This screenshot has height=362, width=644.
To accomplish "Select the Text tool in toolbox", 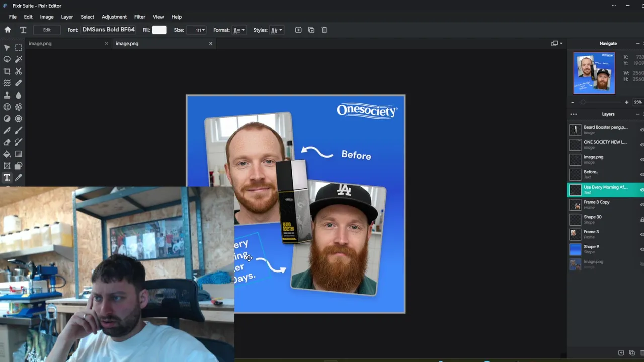I will tap(7, 178).
